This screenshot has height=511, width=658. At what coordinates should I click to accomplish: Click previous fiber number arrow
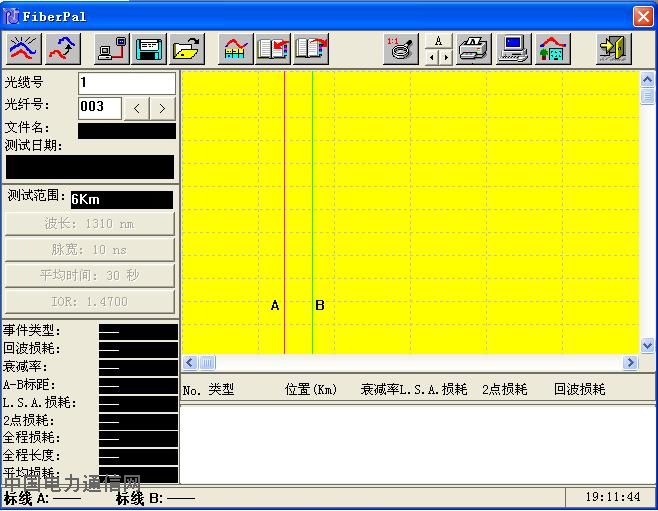coord(139,107)
